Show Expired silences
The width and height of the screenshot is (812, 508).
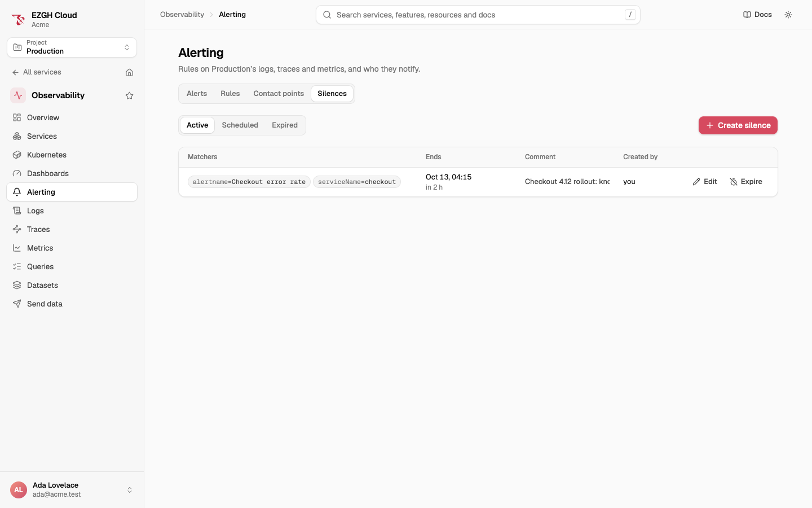(285, 125)
